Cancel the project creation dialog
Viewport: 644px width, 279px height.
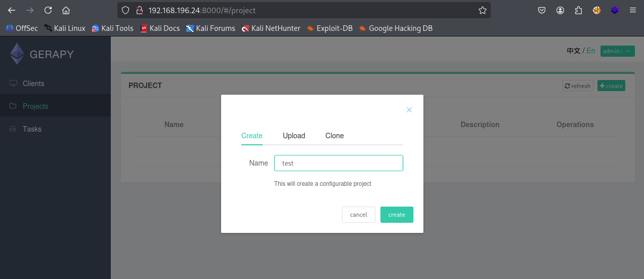pos(358,215)
